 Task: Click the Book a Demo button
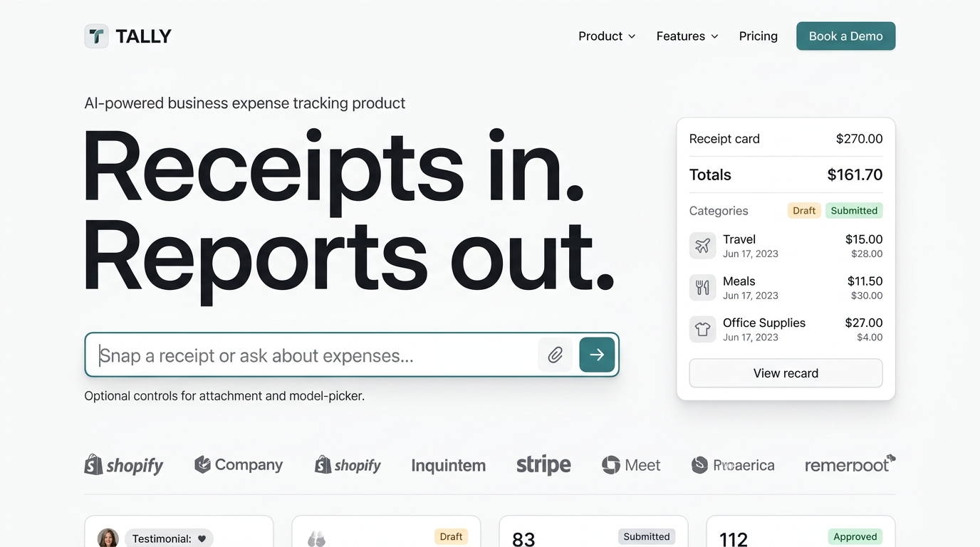pyautogui.click(x=845, y=36)
